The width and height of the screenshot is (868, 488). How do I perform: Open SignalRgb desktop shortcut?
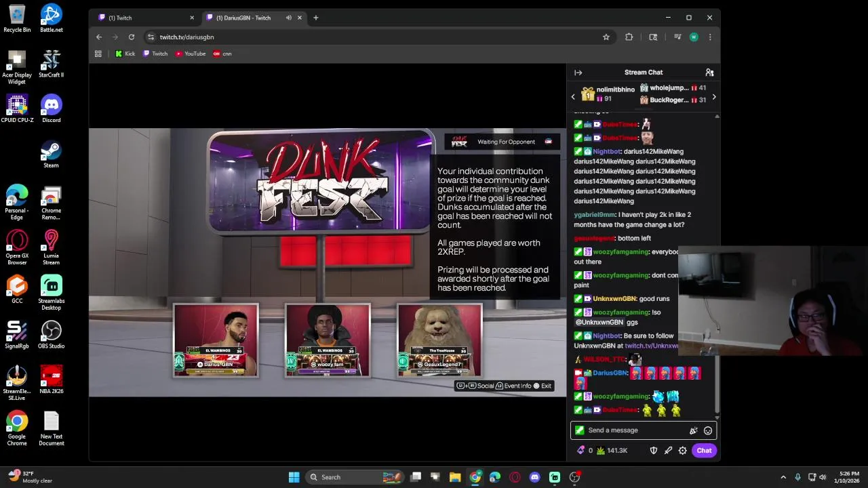click(x=17, y=335)
